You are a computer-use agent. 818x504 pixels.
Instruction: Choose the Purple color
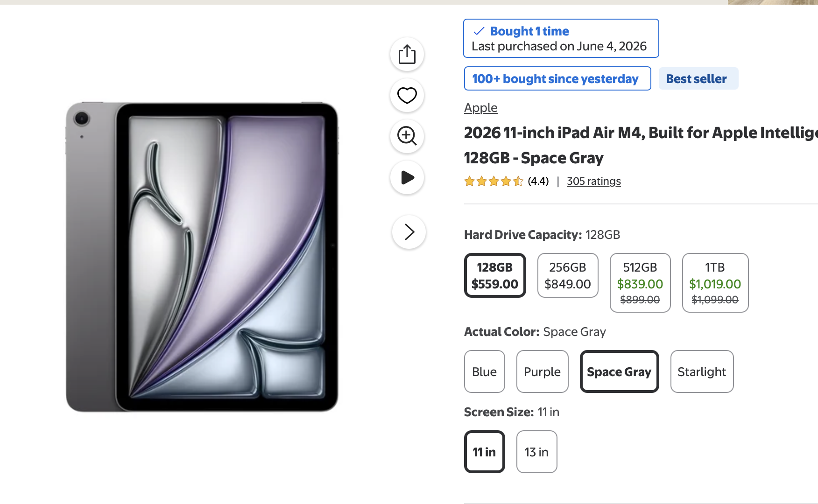pyautogui.click(x=543, y=371)
